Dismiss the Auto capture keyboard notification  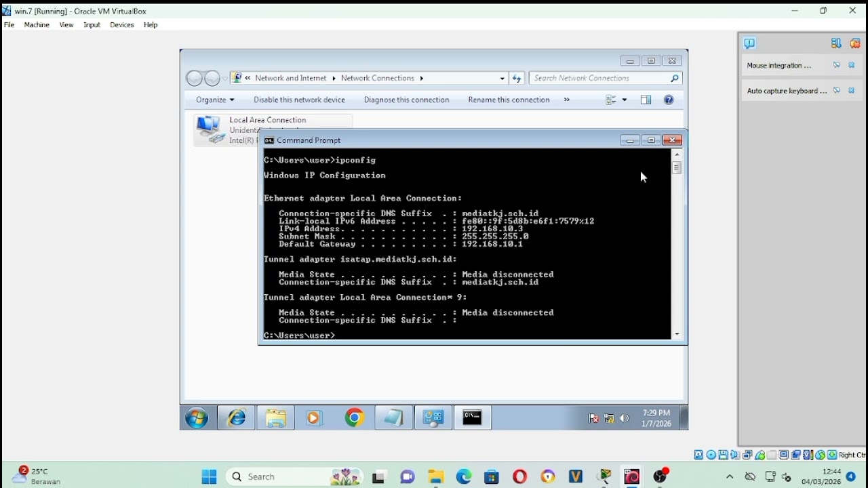(x=853, y=91)
